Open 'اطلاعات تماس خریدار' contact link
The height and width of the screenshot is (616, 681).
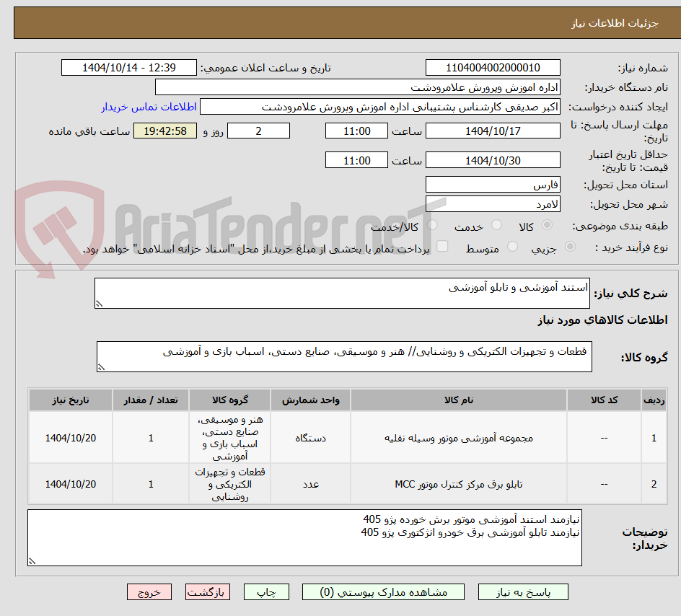click(149, 107)
